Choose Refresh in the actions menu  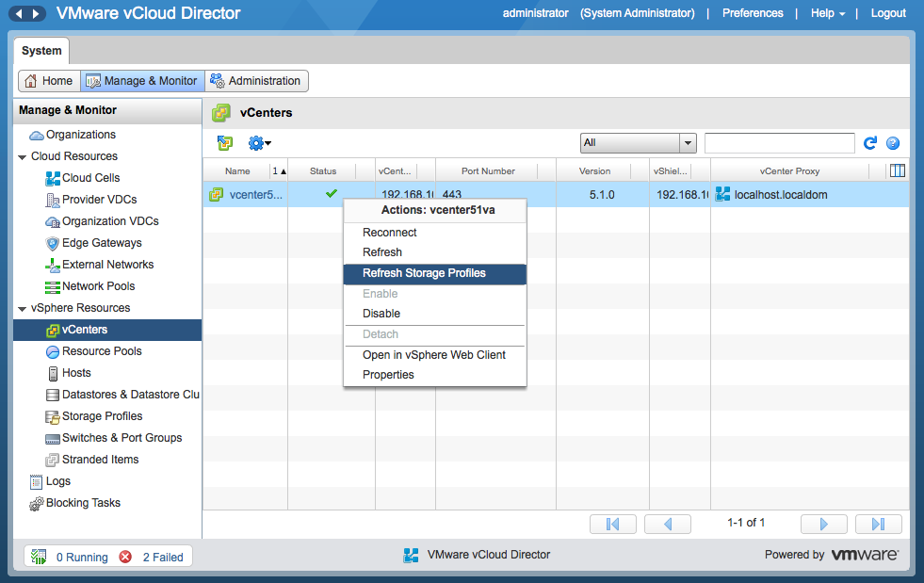pyautogui.click(x=435, y=252)
